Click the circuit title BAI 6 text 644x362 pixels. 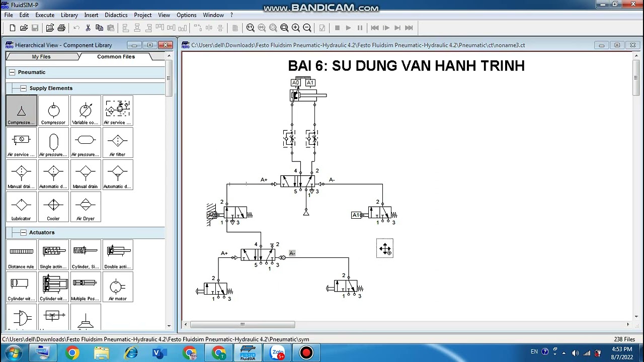pos(406,66)
